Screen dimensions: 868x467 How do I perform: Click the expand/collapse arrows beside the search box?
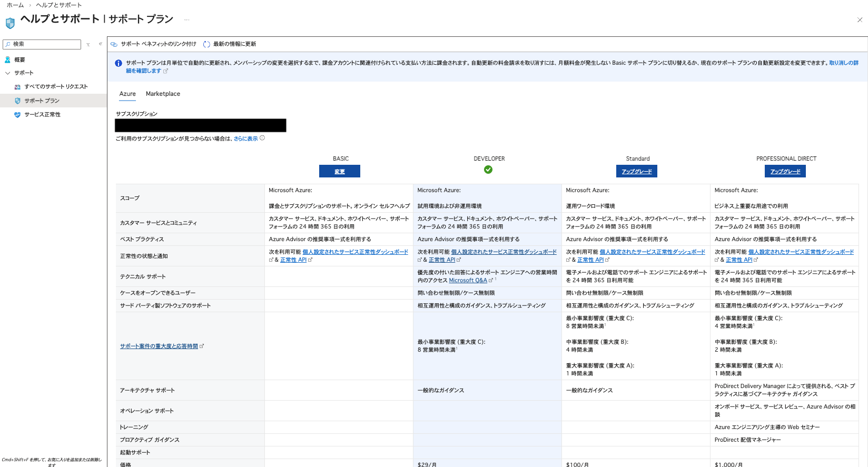click(x=88, y=44)
